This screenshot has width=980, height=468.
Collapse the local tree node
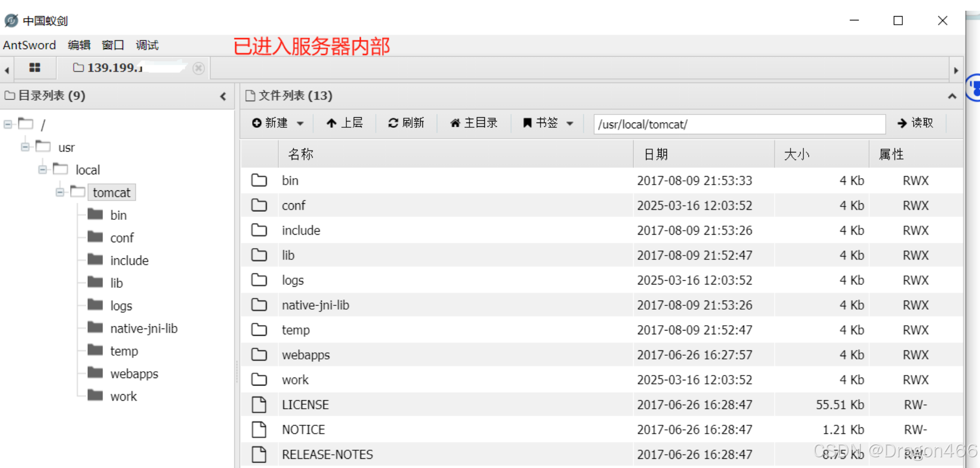(x=42, y=170)
